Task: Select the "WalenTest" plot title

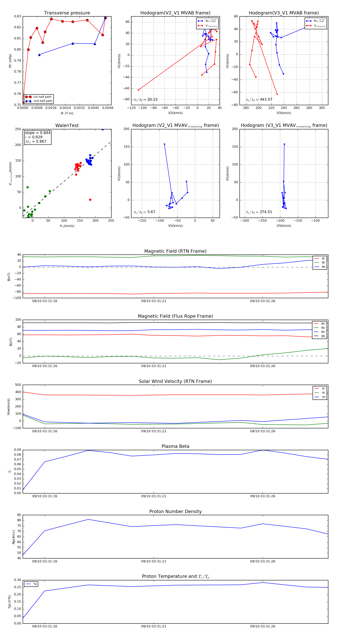Action: [x=67, y=125]
